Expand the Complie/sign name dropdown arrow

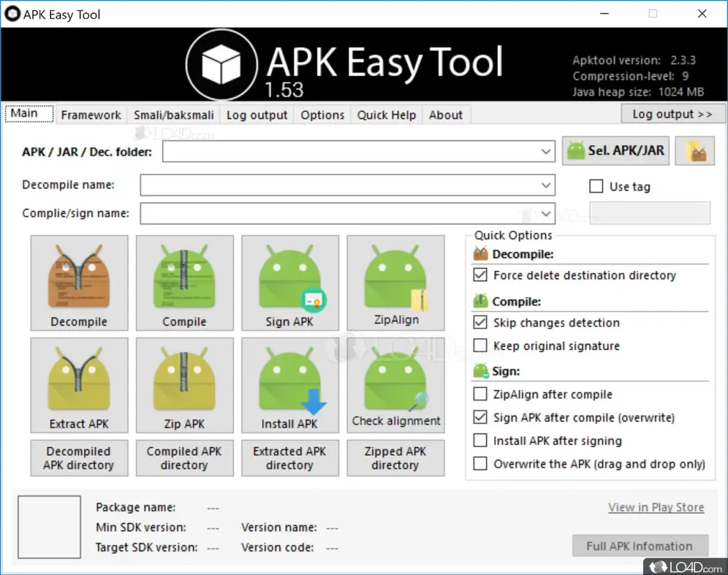pos(546,213)
